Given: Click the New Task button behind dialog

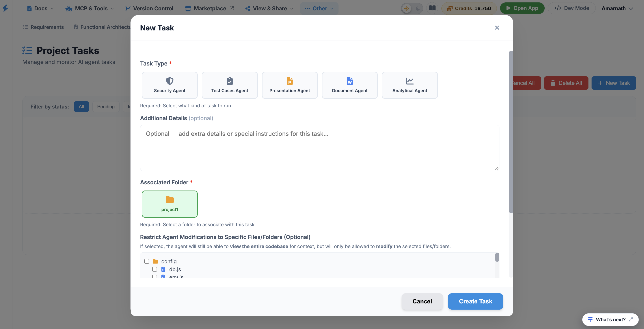Looking at the screenshot, I should point(614,83).
